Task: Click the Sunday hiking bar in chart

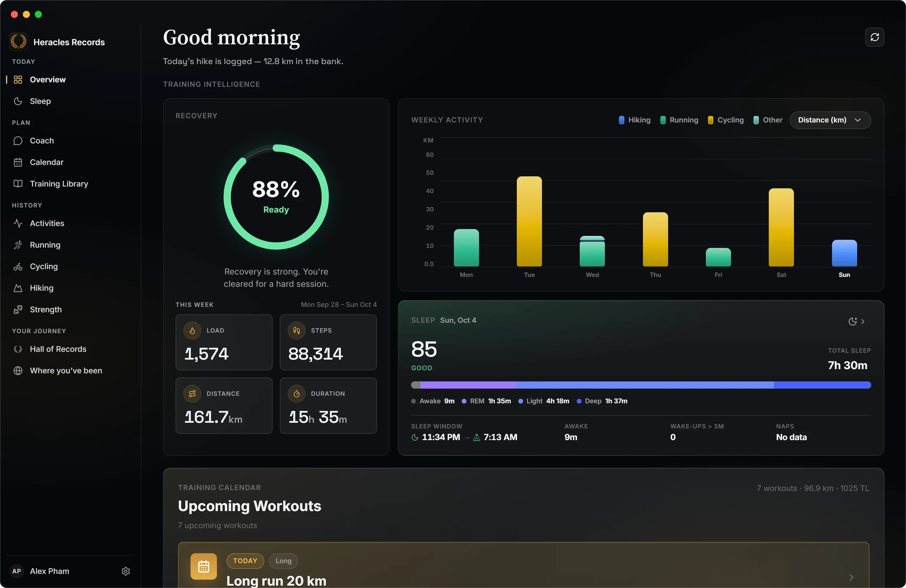Action: (x=844, y=253)
